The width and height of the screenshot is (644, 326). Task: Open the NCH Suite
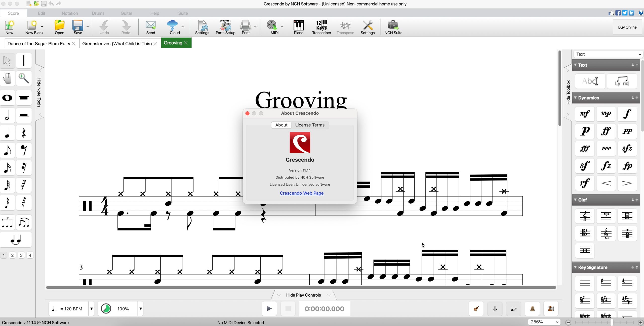tap(393, 27)
